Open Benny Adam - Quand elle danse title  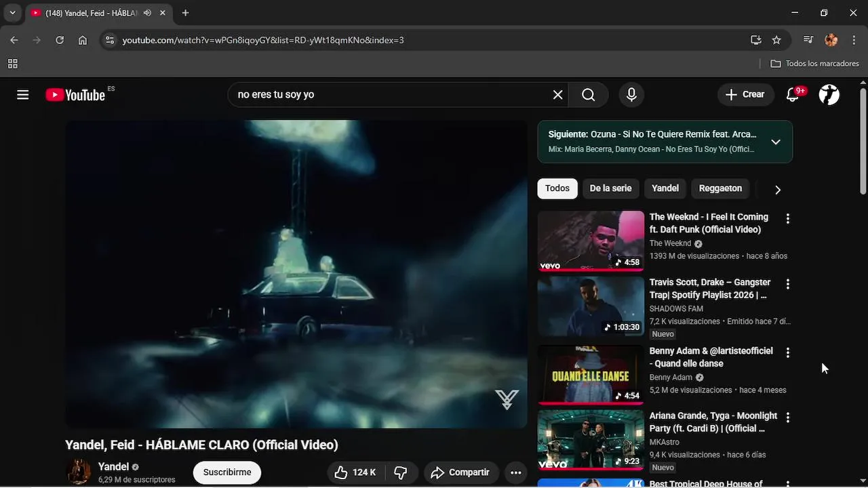point(711,357)
